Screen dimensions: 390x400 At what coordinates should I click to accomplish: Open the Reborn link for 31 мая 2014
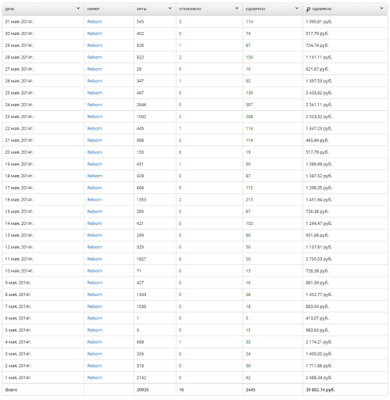[95, 22]
